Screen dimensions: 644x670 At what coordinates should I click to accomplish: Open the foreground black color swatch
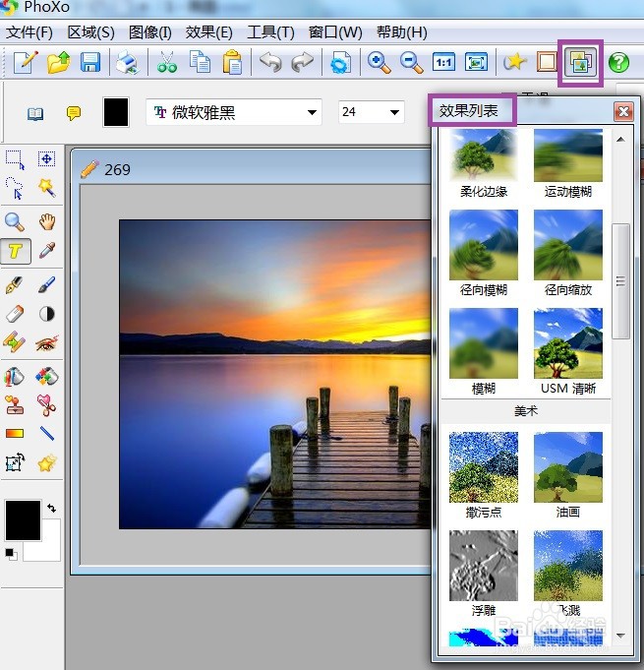coord(23,520)
